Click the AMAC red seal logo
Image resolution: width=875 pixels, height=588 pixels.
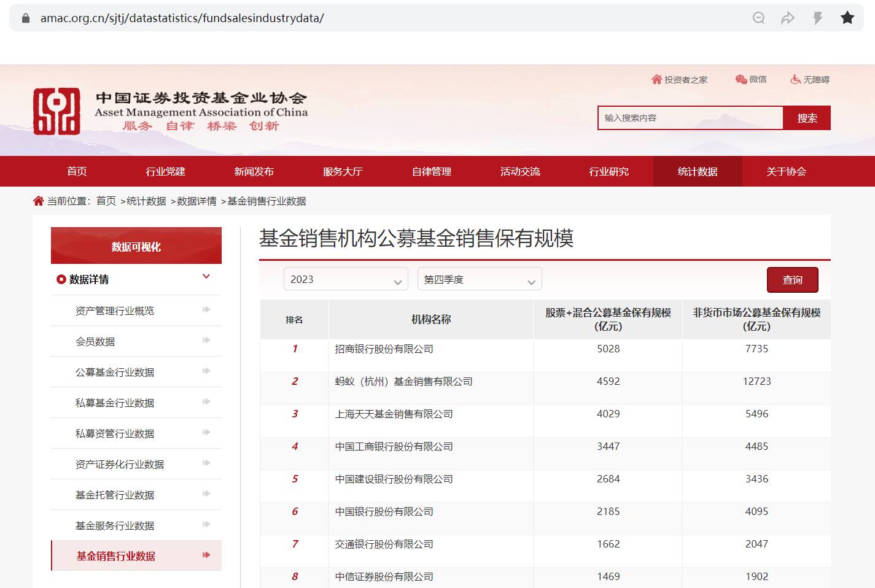56,111
